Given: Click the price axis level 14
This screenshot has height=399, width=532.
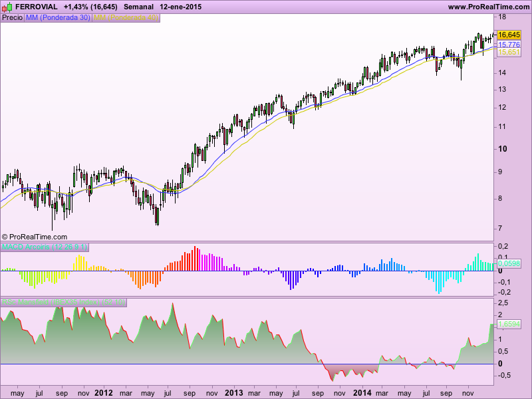Looking at the screenshot, I should click(502, 72).
